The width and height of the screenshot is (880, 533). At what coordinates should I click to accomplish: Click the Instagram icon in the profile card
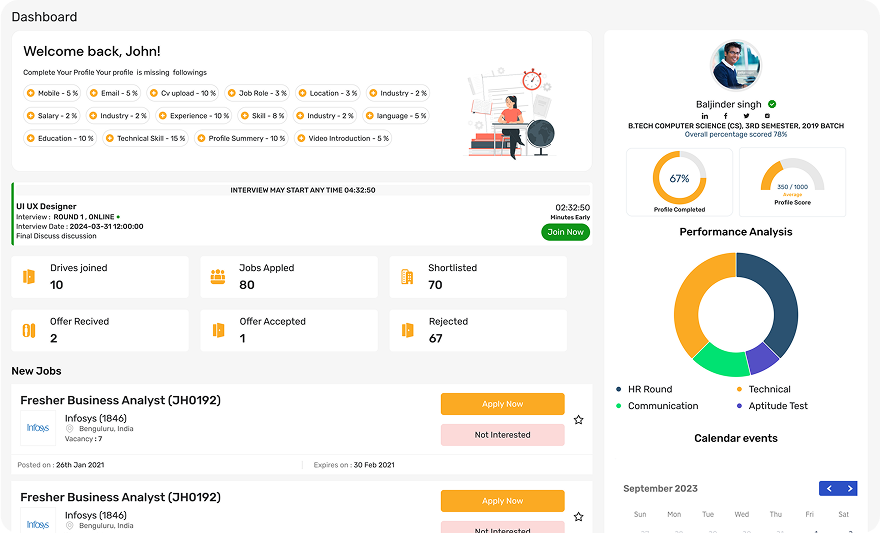pos(767,116)
